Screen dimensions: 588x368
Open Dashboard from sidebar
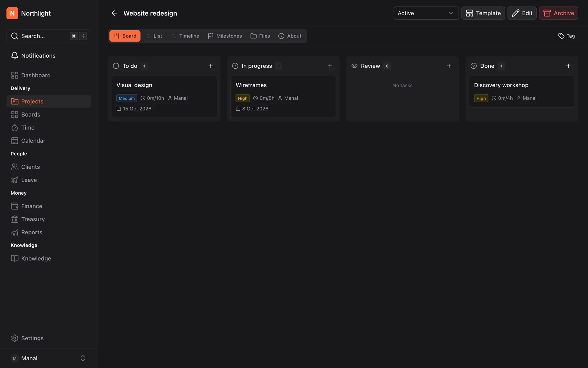coord(49,75)
